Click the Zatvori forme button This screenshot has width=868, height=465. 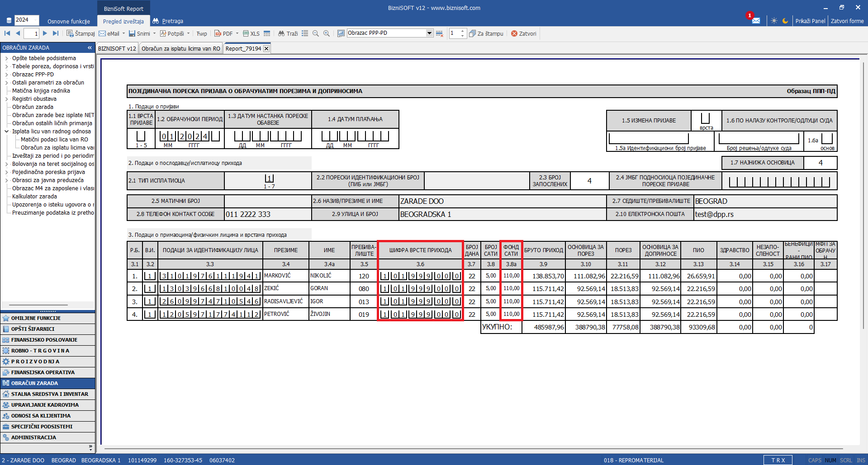pos(847,21)
